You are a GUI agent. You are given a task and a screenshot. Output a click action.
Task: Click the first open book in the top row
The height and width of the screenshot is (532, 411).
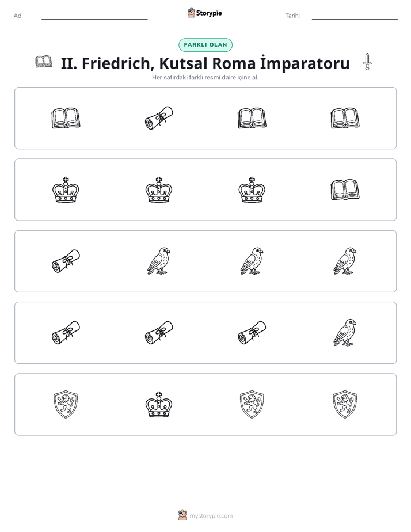66,118
